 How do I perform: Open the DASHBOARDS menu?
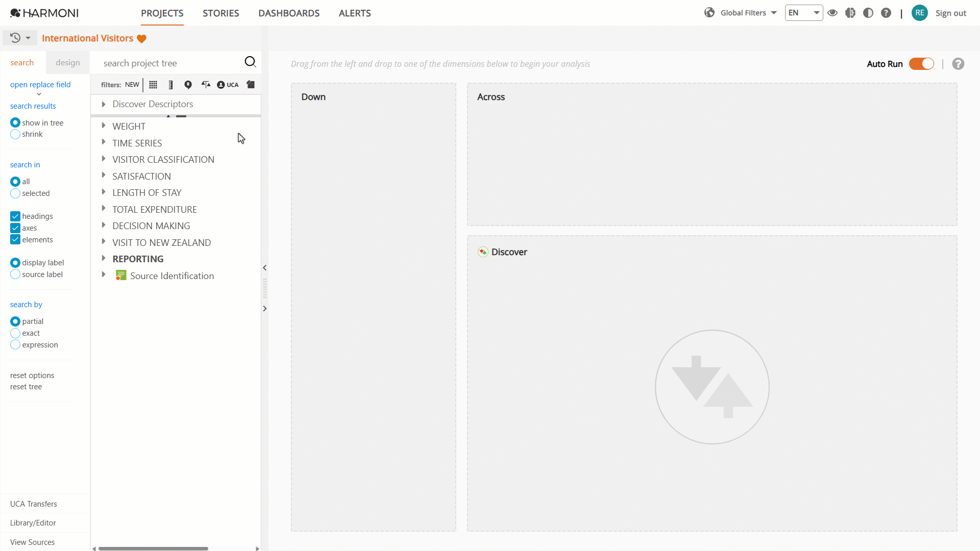click(x=289, y=13)
